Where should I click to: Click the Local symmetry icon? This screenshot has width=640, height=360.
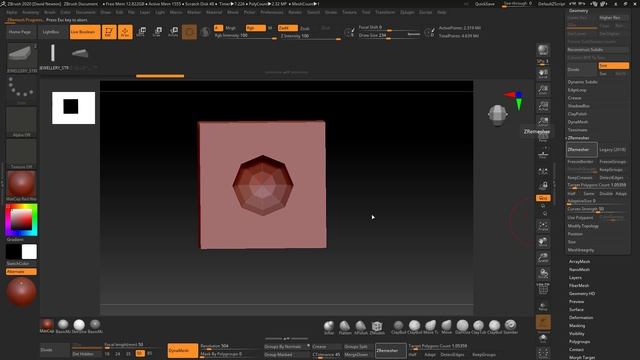click(x=543, y=171)
